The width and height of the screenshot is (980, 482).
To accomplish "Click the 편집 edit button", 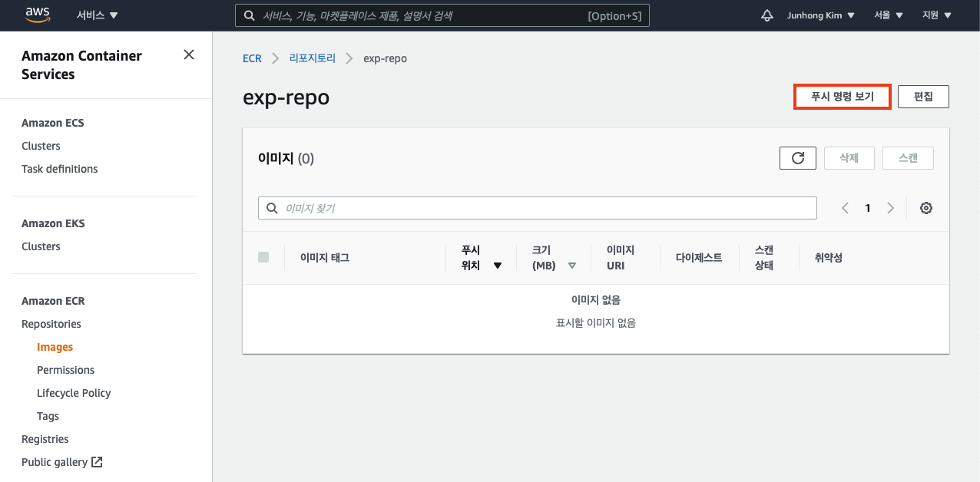I will click(x=923, y=97).
